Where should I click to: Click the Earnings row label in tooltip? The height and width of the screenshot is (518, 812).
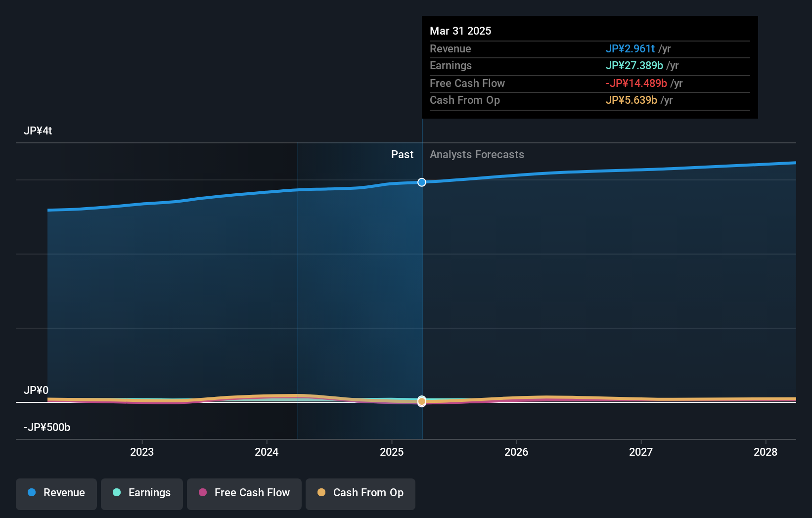click(451, 66)
